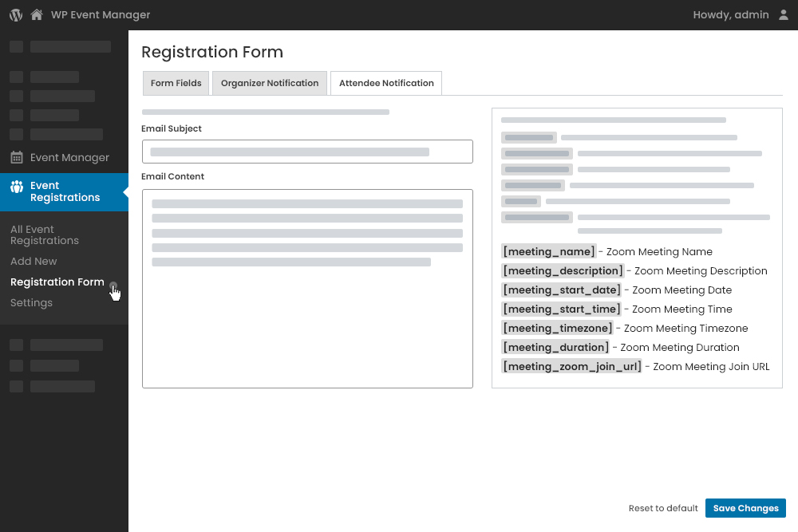This screenshot has height=532, width=798.
Task: Select the Attendee Notification tab
Action: 385,83
